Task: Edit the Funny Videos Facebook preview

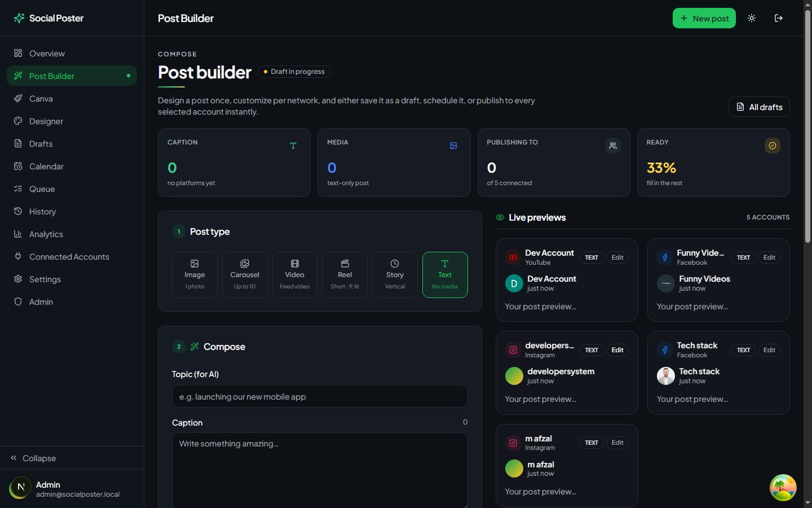Action: pyautogui.click(x=769, y=257)
